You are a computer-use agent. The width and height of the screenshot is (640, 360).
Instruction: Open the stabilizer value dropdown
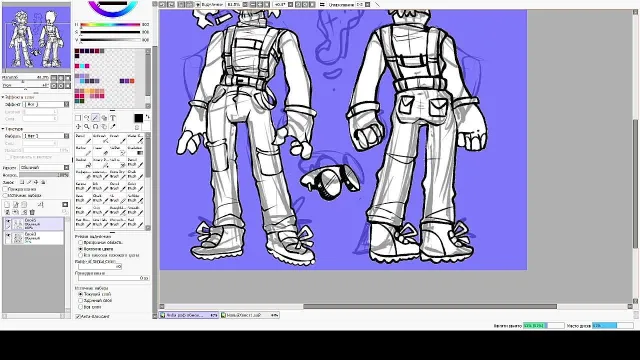367,4
